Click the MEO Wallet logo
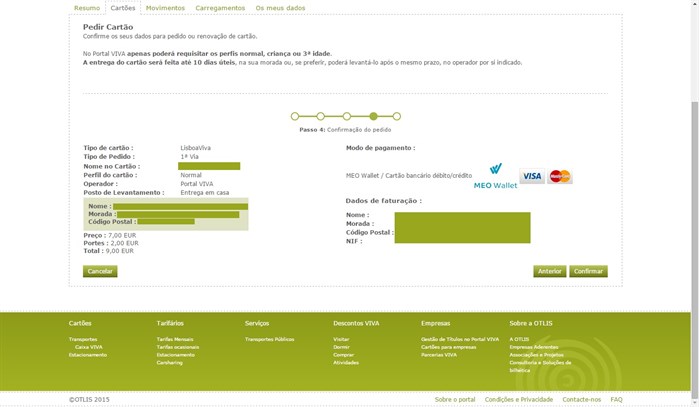 (495, 176)
